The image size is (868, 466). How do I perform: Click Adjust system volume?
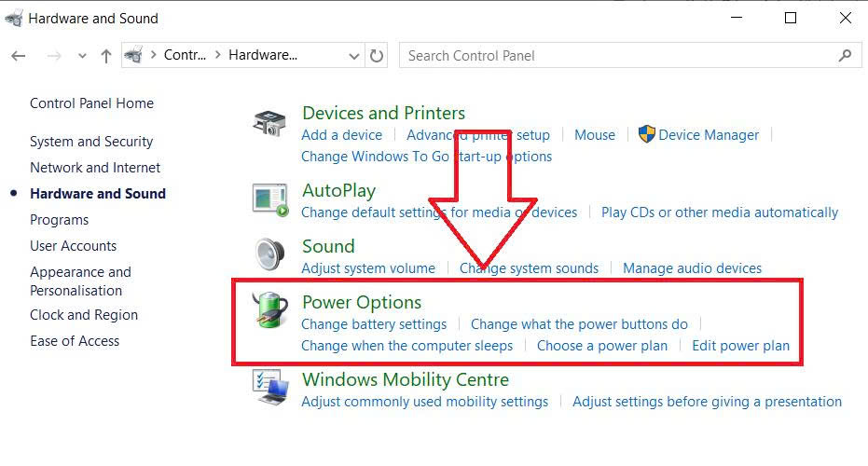368,268
